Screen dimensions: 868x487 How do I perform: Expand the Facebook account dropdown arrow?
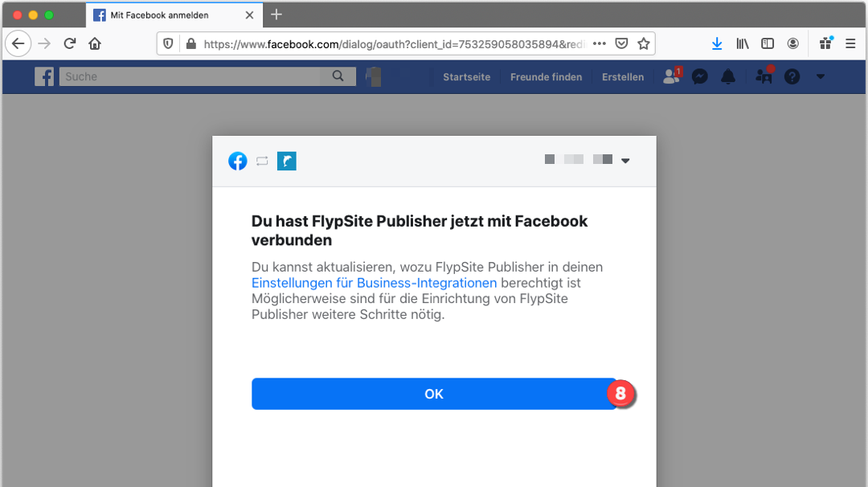tap(821, 76)
